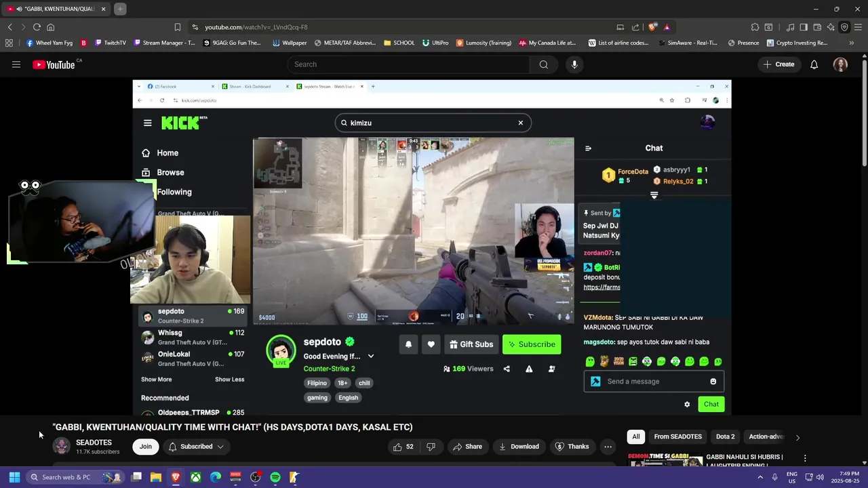Select the Dota 2 chip
Screen dimensions: 868x488
[x=725, y=437]
